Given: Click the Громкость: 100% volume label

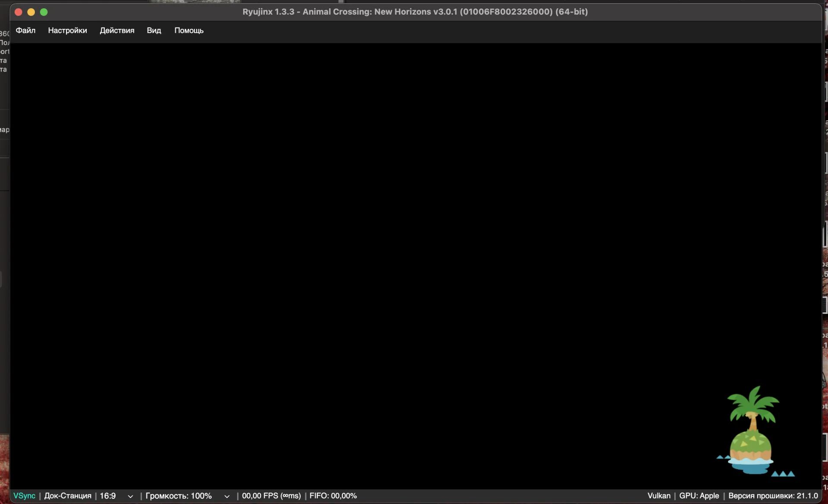Looking at the screenshot, I should (179, 496).
